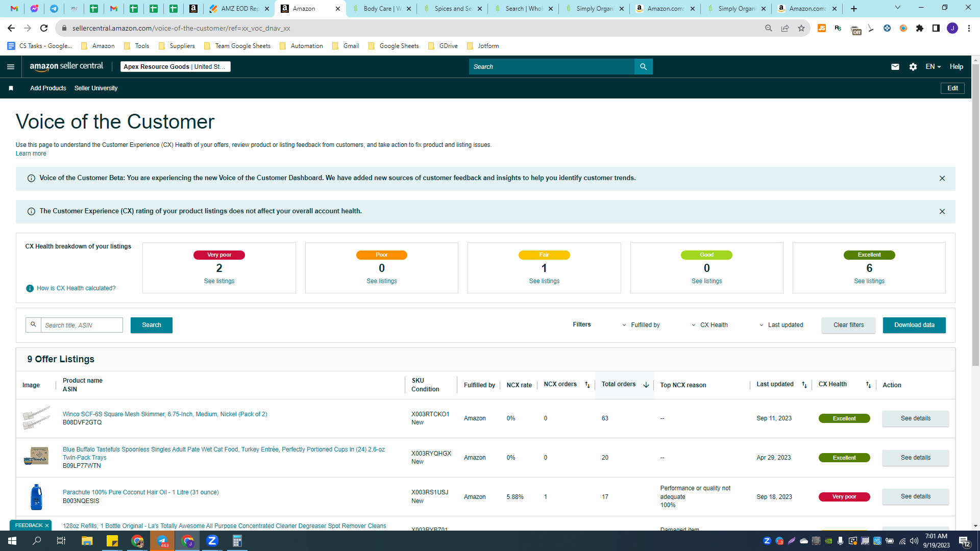Click the Edit button in the nav bar
980x551 pixels.
tap(952, 88)
